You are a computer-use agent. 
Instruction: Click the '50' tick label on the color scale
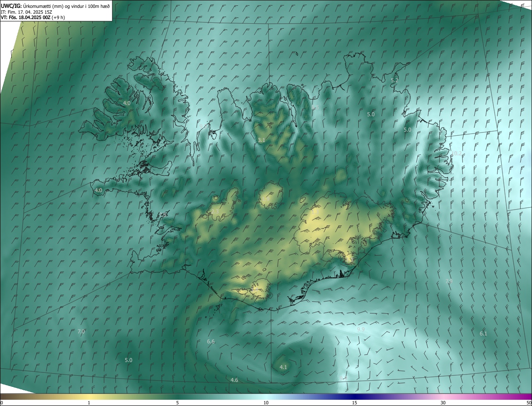(x=529, y=403)
